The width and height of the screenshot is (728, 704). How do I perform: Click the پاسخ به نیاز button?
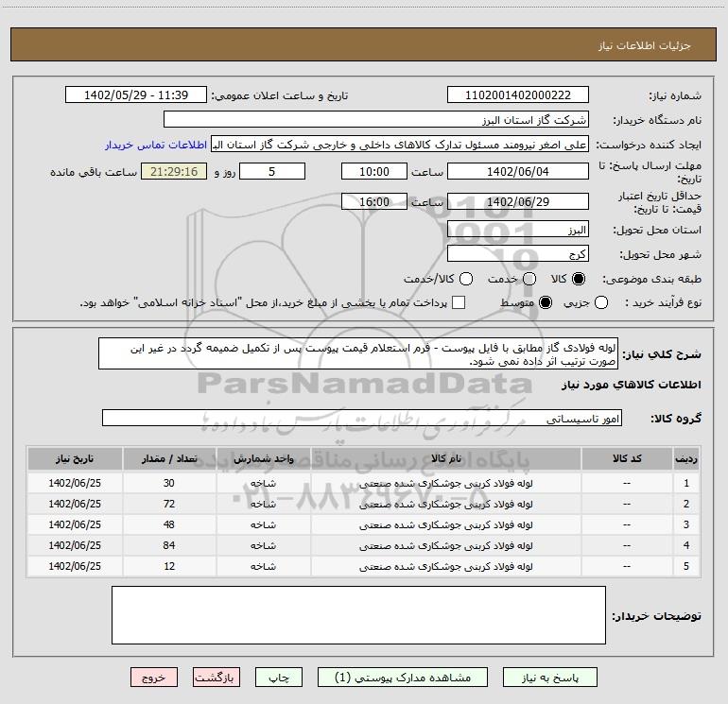550,678
